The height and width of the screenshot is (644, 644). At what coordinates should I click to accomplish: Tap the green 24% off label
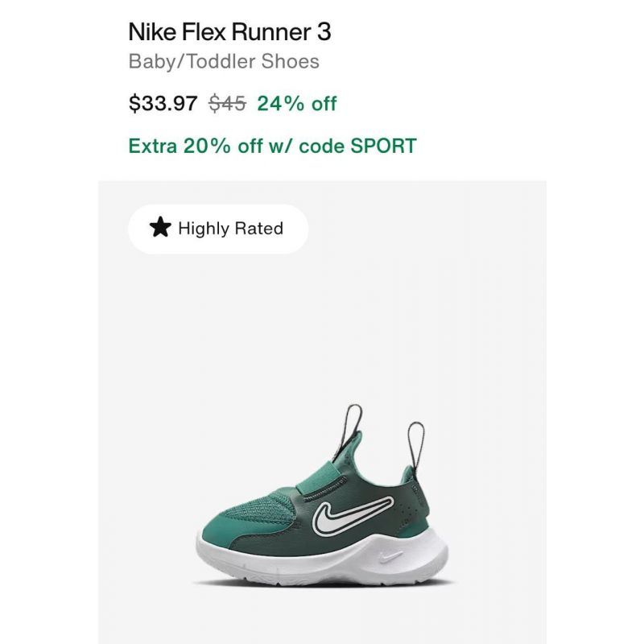[x=297, y=103]
